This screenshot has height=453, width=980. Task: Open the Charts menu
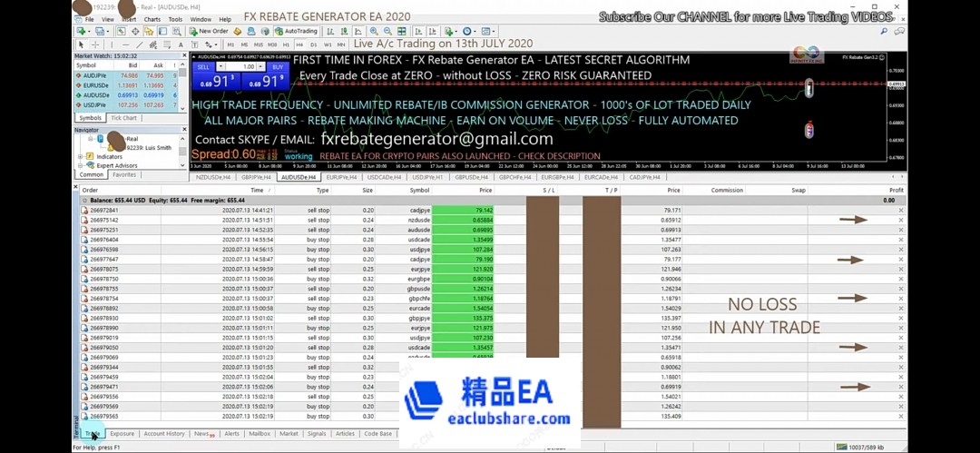[x=152, y=19]
